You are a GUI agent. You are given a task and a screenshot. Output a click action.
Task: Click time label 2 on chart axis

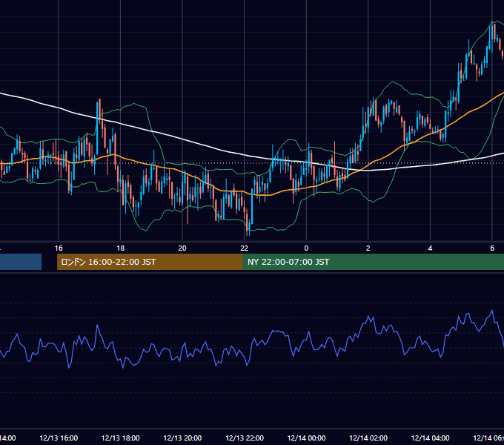(x=368, y=248)
